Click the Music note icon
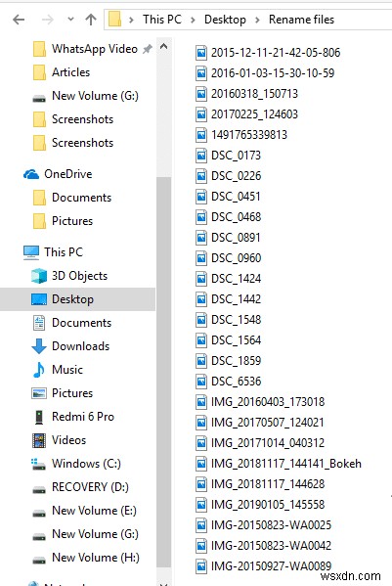This screenshot has width=392, height=586. [x=39, y=370]
